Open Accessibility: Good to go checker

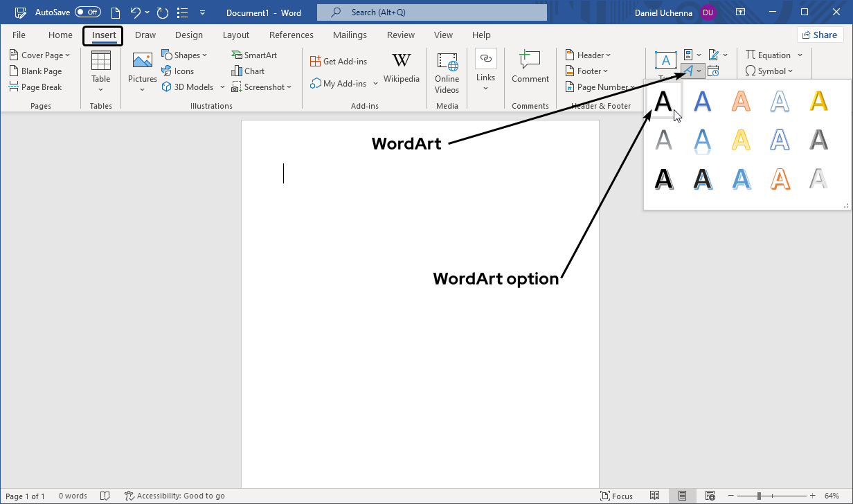[174, 496]
